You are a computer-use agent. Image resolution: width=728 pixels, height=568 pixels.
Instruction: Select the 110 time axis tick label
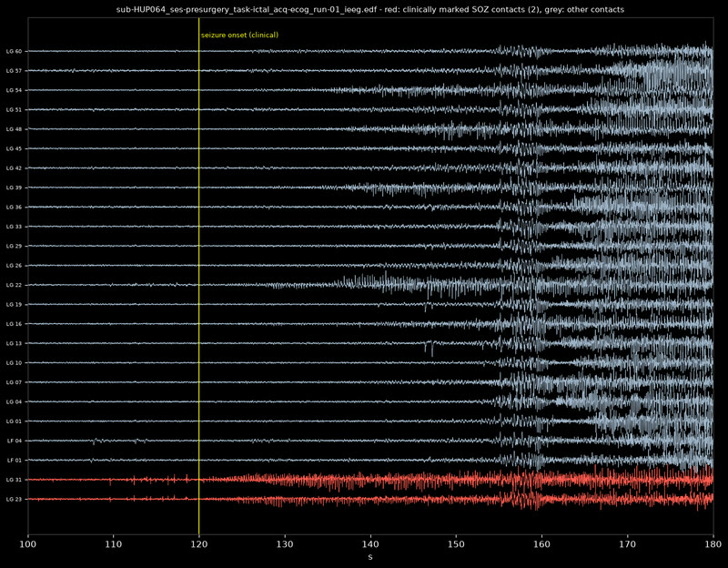point(113,543)
